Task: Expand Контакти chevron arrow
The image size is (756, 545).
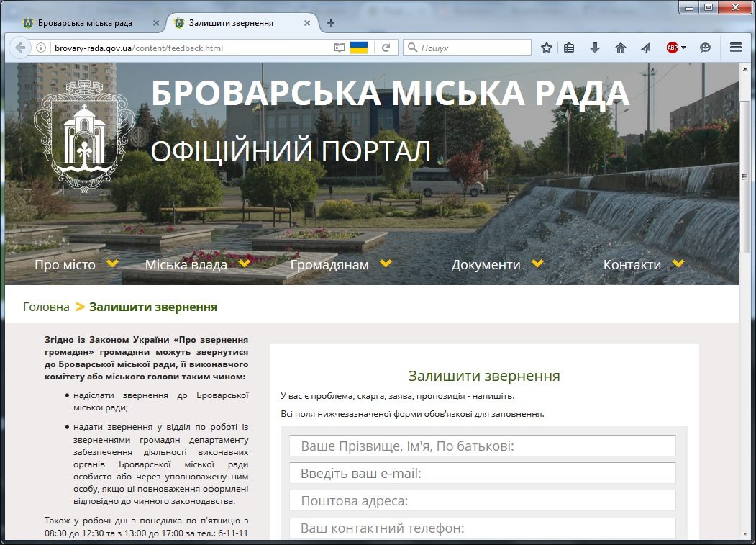Action: 678,263
